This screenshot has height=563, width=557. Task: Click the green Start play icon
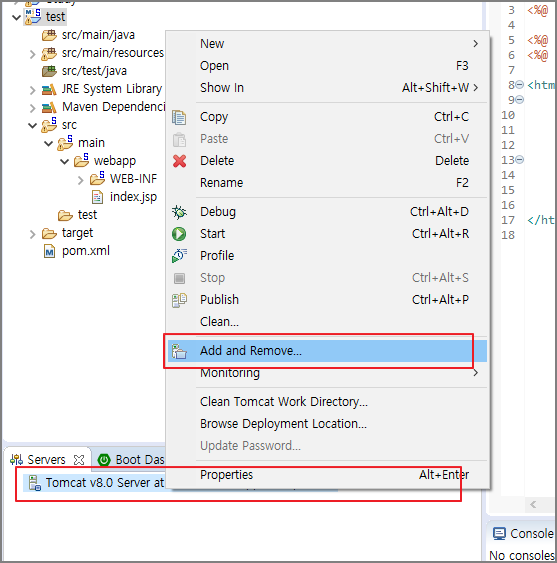pyautogui.click(x=179, y=234)
